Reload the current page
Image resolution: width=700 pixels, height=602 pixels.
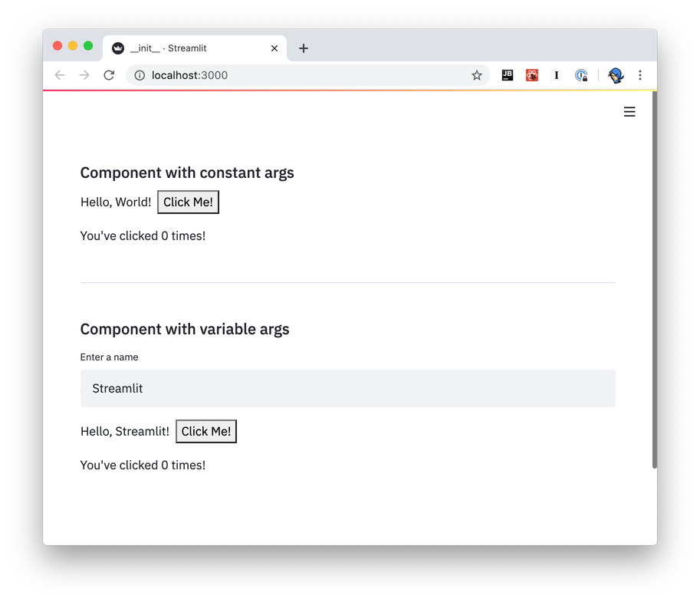click(109, 75)
